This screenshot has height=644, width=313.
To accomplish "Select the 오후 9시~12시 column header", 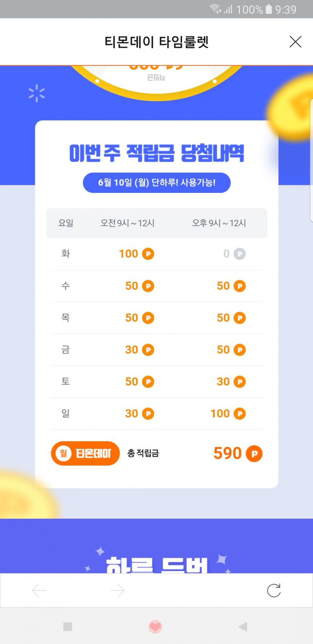I will (x=219, y=223).
